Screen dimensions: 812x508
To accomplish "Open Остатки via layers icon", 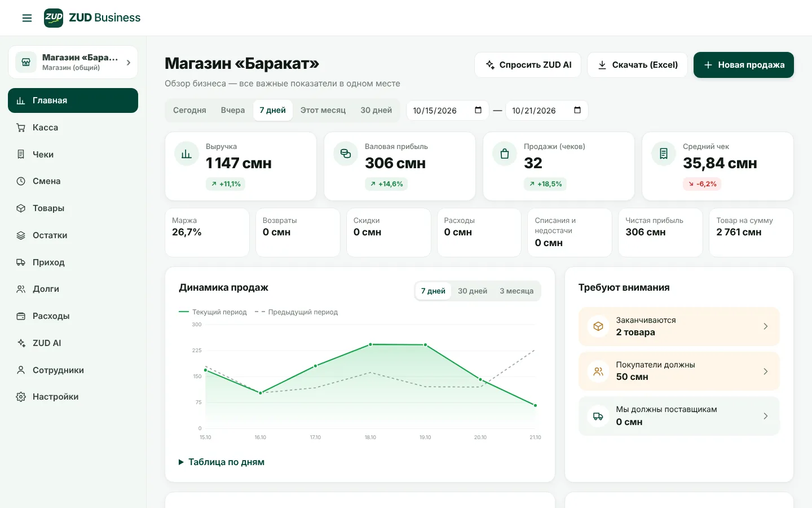I will [21, 235].
